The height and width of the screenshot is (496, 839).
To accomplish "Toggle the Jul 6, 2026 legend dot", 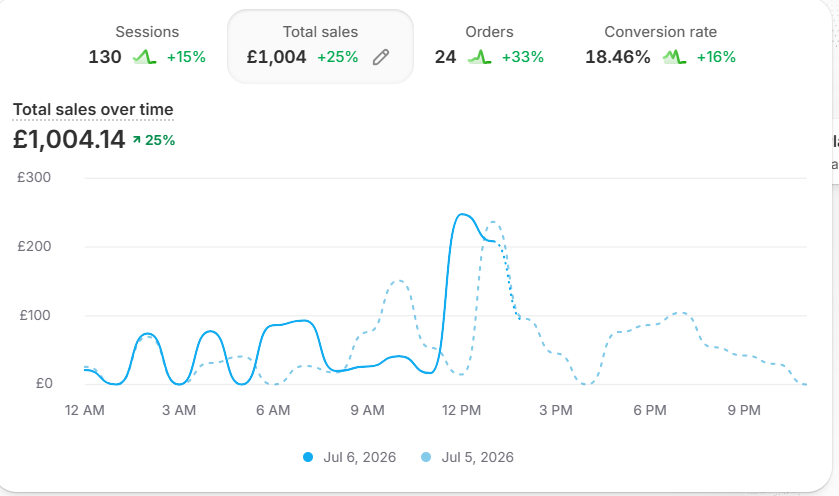I will 308,457.
